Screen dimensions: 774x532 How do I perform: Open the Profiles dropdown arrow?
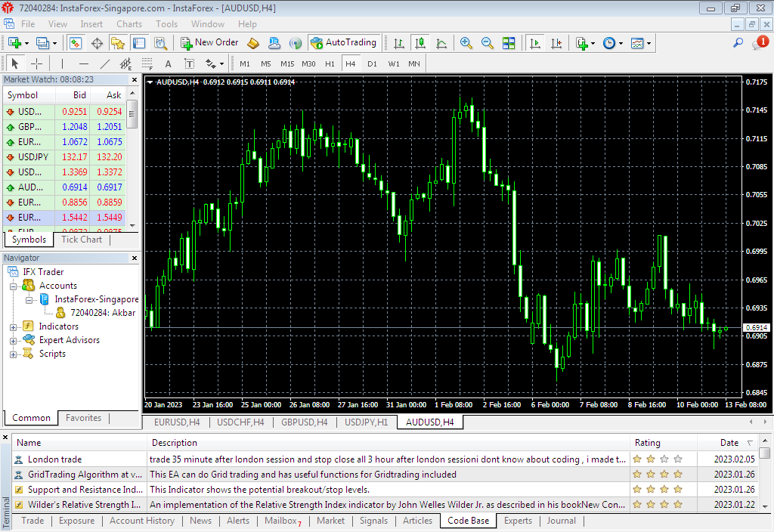54,43
